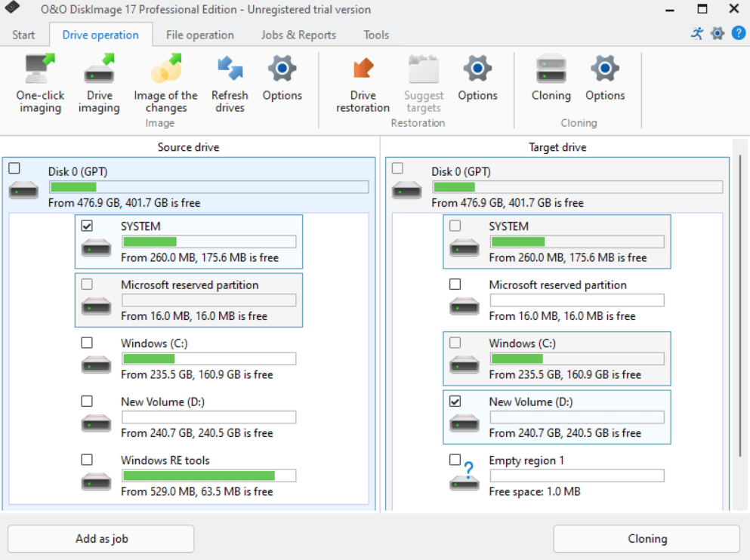Screen dimensions: 750x560
Task: Click the "Free space: 1.0 MB" text
Action: pyautogui.click(x=535, y=491)
